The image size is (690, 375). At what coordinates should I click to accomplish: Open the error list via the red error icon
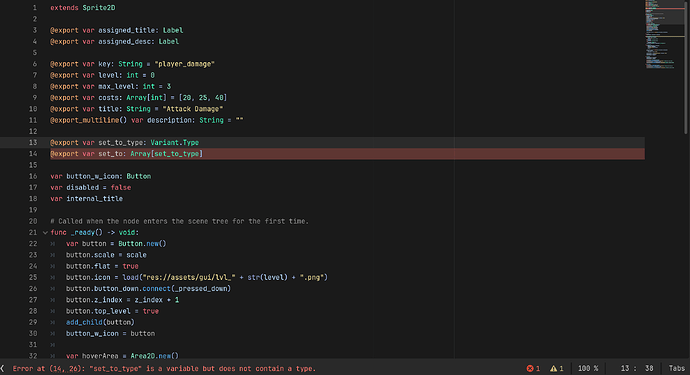click(530, 368)
